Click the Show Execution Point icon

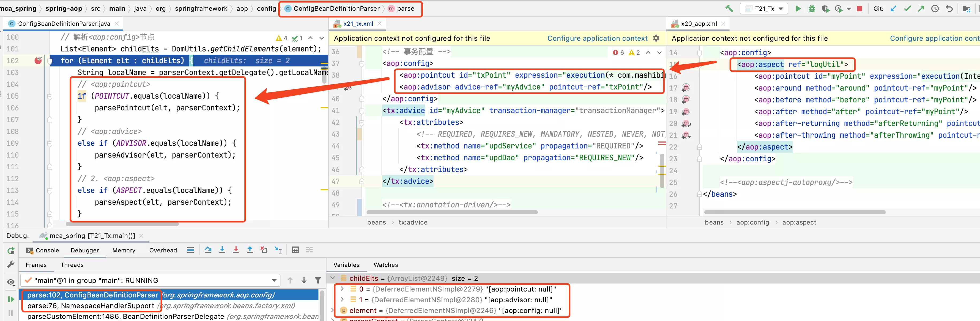pos(191,250)
